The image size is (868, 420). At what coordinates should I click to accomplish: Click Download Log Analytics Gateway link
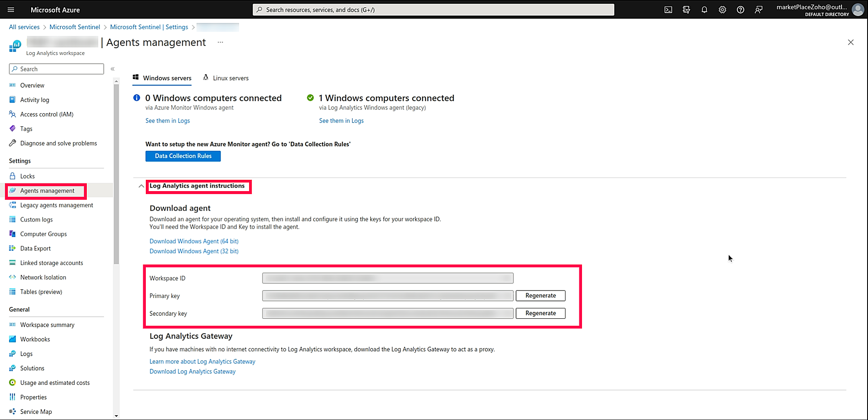(193, 371)
